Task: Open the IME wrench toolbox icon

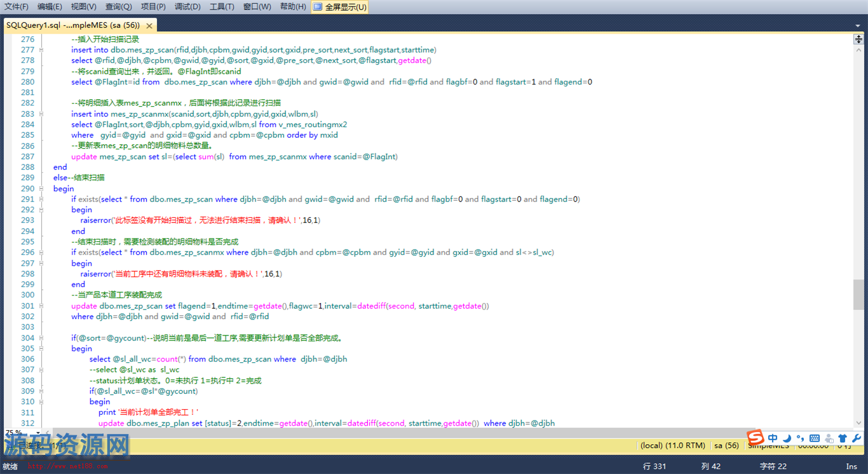Action: click(x=856, y=438)
